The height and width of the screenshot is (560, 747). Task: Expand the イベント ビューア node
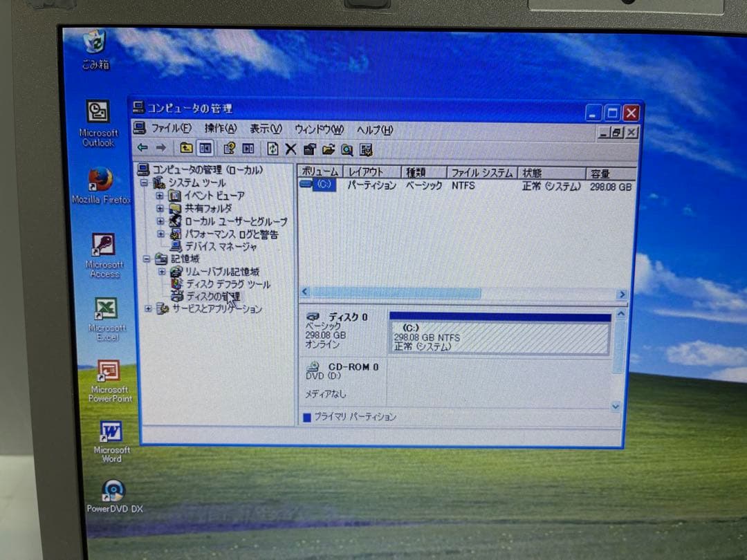pyautogui.click(x=159, y=196)
